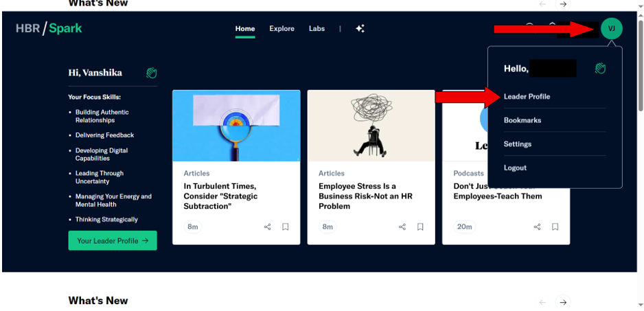Share the Employee Stress article
This screenshot has width=644, height=311.
[402, 227]
